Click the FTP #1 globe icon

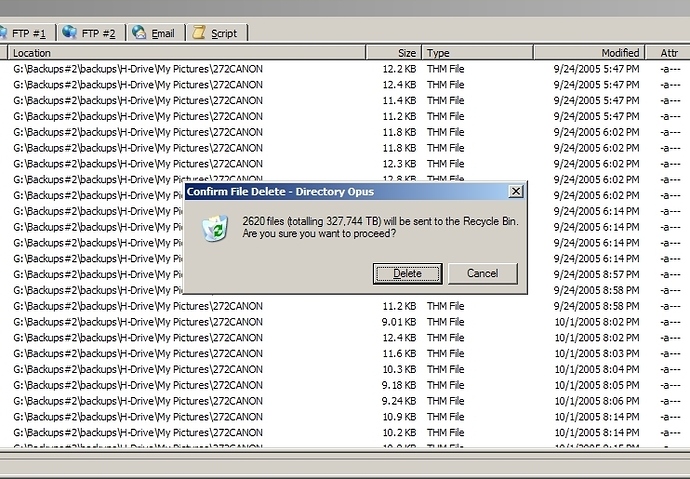4,33
